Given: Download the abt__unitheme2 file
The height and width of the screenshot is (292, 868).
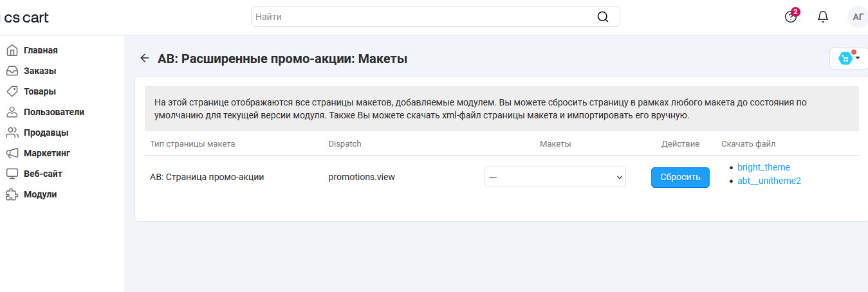Looking at the screenshot, I should tap(769, 181).
